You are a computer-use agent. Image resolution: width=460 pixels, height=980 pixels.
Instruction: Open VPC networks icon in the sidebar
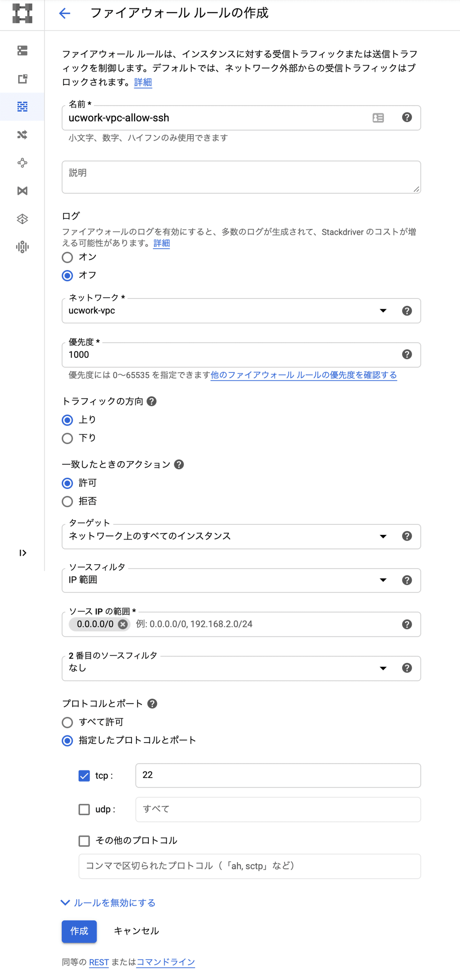[x=22, y=51]
